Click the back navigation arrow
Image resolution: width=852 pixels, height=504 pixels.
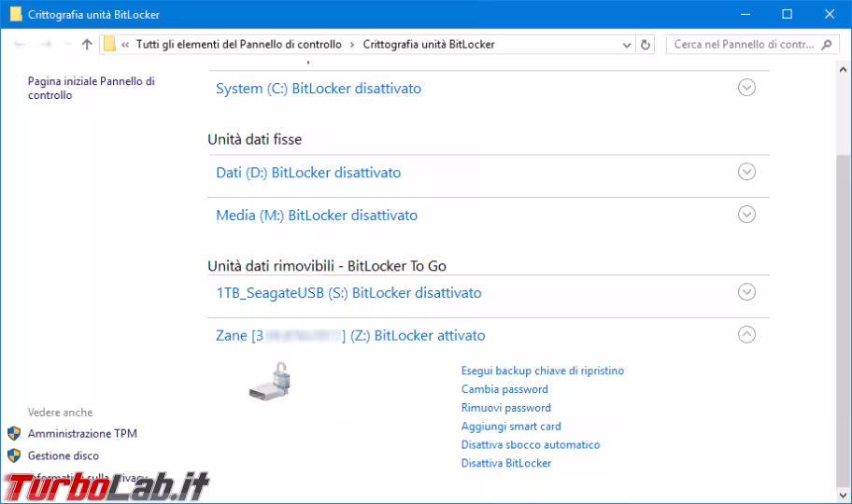coord(20,45)
